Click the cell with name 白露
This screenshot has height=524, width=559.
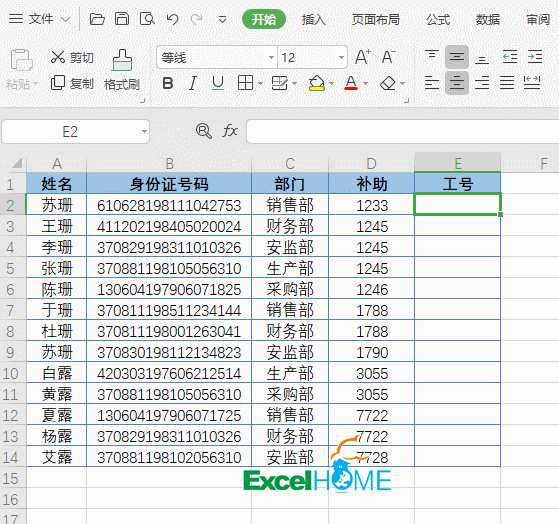tap(57, 373)
